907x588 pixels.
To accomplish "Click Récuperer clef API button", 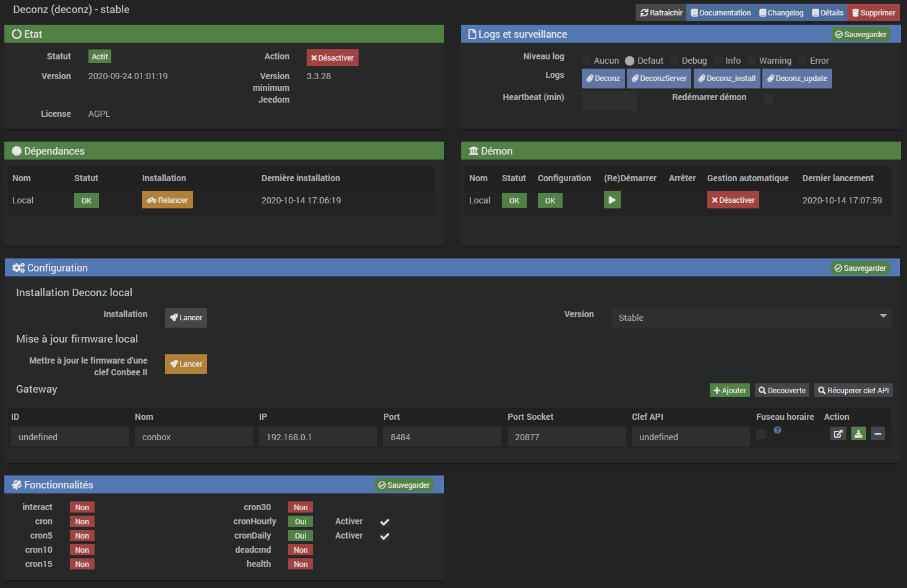I will pyautogui.click(x=853, y=391).
